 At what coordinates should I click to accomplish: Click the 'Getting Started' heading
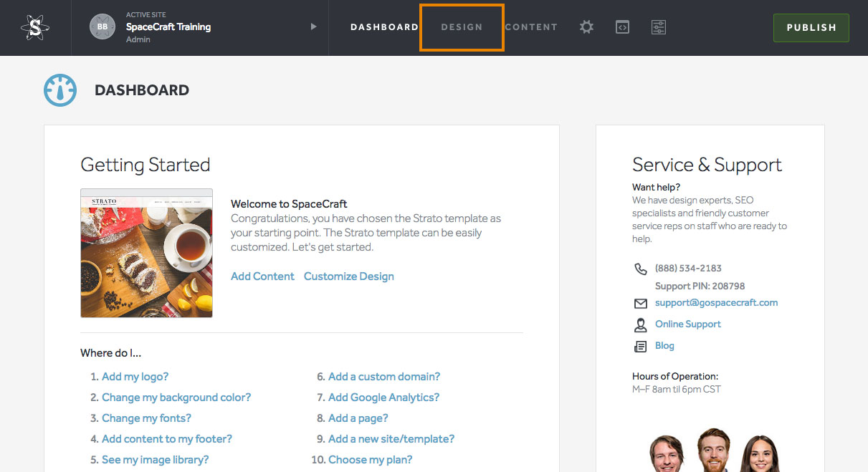tap(146, 165)
